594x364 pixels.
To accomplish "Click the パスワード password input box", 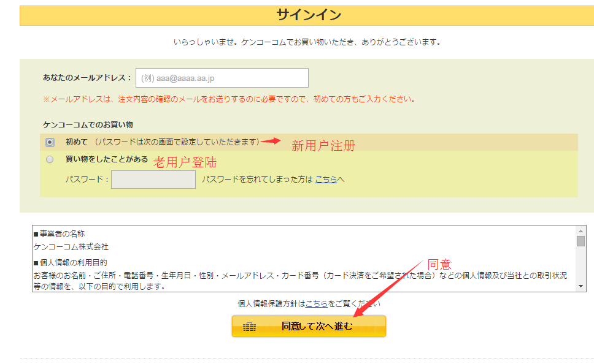I will (153, 180).
